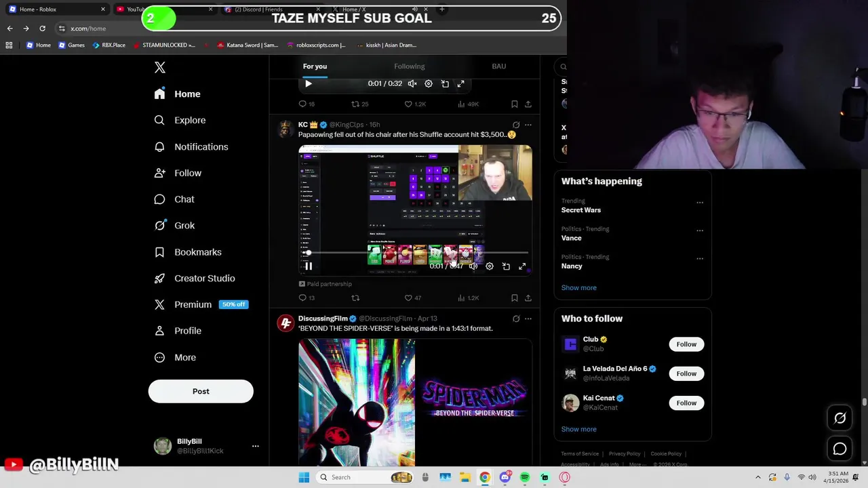The height and width of the screenshot is (488, 868).
Task: Follow La Velada Del Año 6
Action: pos(686,373)
